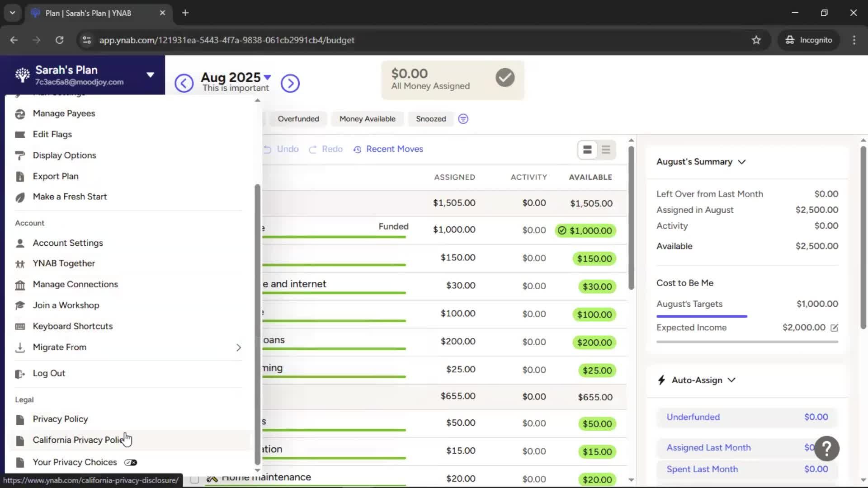Open the Chrome three-dot menu
This screenshot has height=488, width=868.
click(x=854, y=40)
